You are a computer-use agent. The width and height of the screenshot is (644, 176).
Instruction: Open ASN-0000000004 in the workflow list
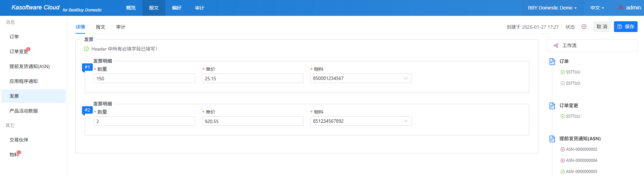point(581,160)
